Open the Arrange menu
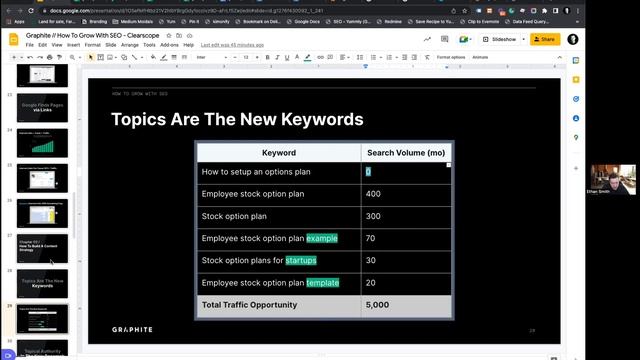Screen dimensions: 640x360 click(130, 45)
